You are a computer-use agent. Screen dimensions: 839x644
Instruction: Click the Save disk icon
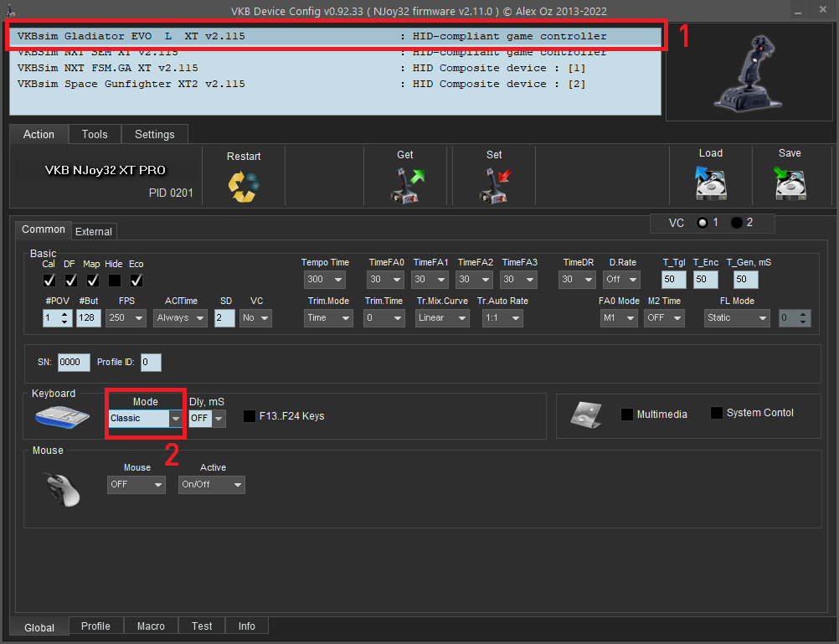[790, 183]
